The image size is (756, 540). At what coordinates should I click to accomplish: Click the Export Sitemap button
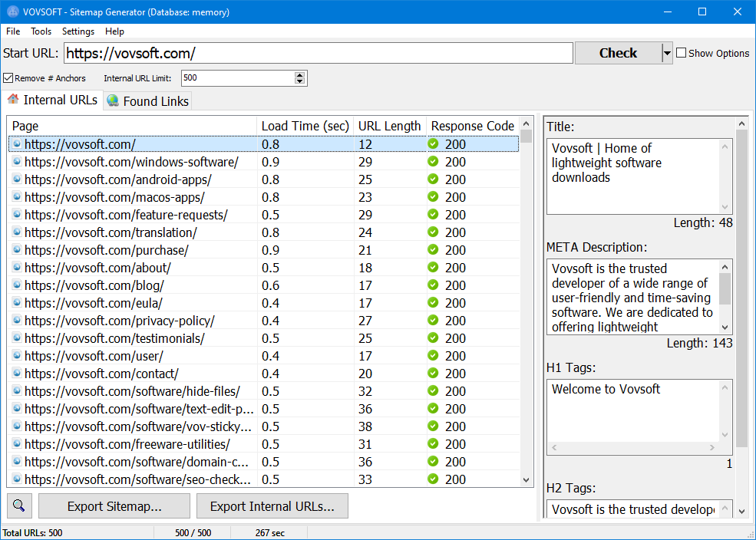point(114,505)
